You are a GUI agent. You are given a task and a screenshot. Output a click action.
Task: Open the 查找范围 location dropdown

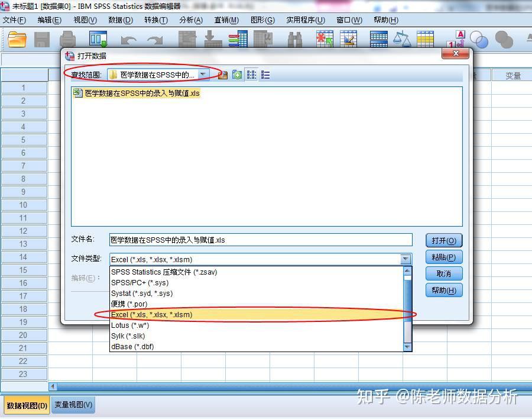click(204, 75)
